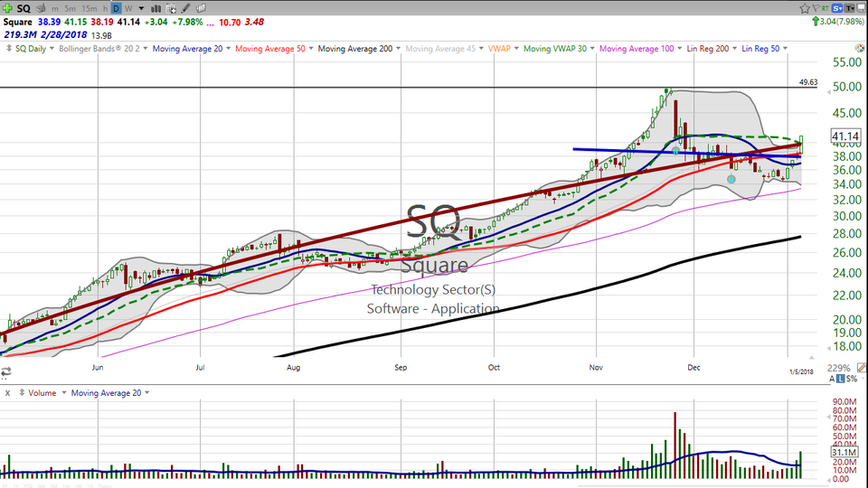Click the SQ Daily reorder arrows icon

click(x=9, y=49)
